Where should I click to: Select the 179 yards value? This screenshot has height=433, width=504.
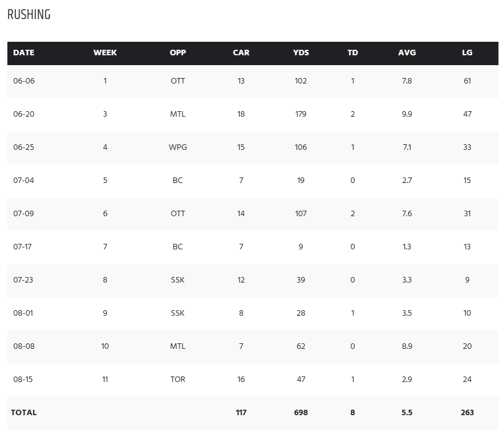coord(301,114)
